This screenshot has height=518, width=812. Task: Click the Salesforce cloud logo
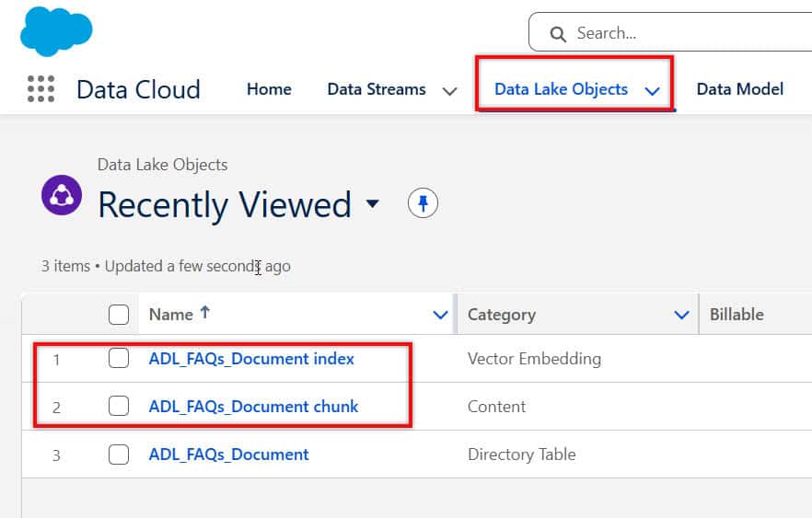point(56,31)
